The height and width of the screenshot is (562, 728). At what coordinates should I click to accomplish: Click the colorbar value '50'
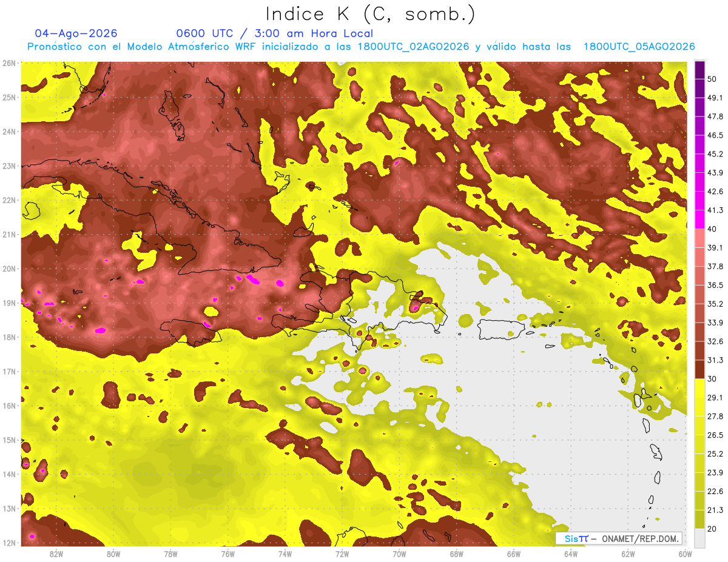click(x=713, y=79)
